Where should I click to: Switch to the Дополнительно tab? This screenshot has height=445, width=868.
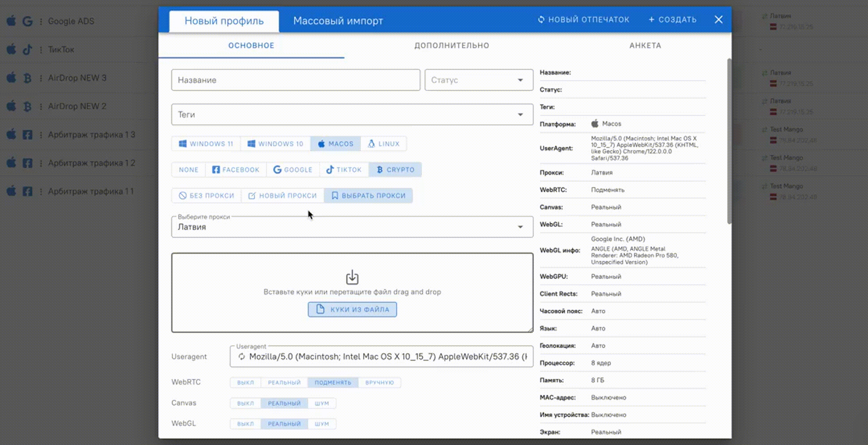coord(451,45)
